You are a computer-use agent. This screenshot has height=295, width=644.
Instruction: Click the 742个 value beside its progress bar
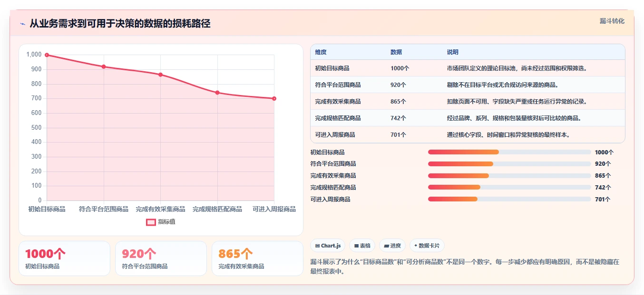[x=603, y=188]
